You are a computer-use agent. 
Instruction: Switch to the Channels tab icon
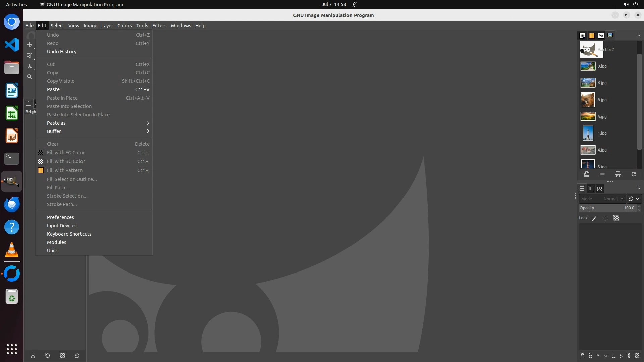591,189
